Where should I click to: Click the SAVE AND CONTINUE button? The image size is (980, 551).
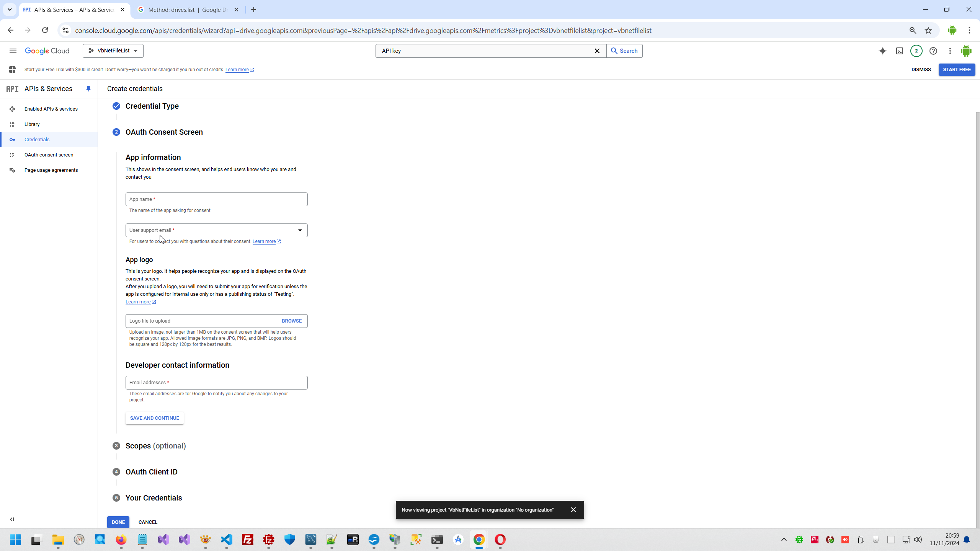pyautogui.click(x=154, y=418)
